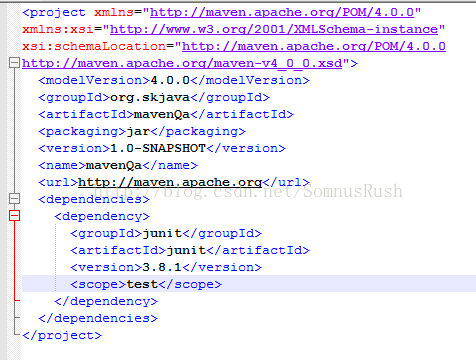Click the artifactId mavenQa line
The width and height of the screenshot is (476, 360).
tap(166, 114)
